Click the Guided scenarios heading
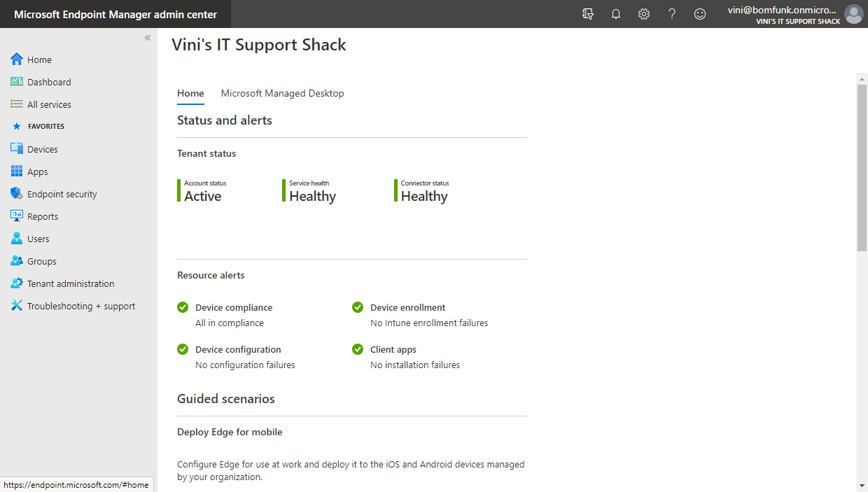 226,399
